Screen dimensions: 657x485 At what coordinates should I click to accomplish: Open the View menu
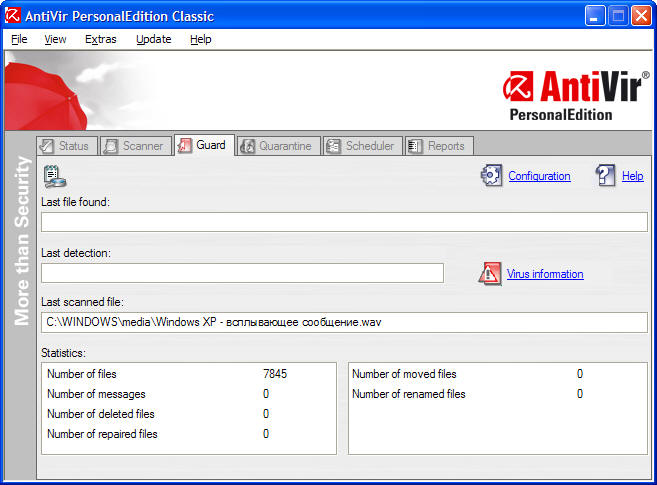tap(55, 39)
